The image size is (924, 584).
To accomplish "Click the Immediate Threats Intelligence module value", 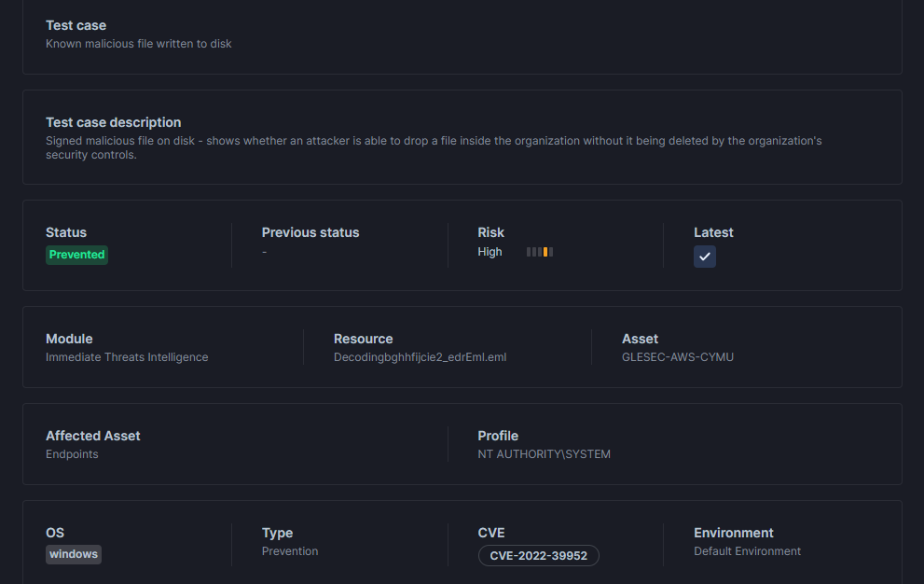I will [127, 357].
